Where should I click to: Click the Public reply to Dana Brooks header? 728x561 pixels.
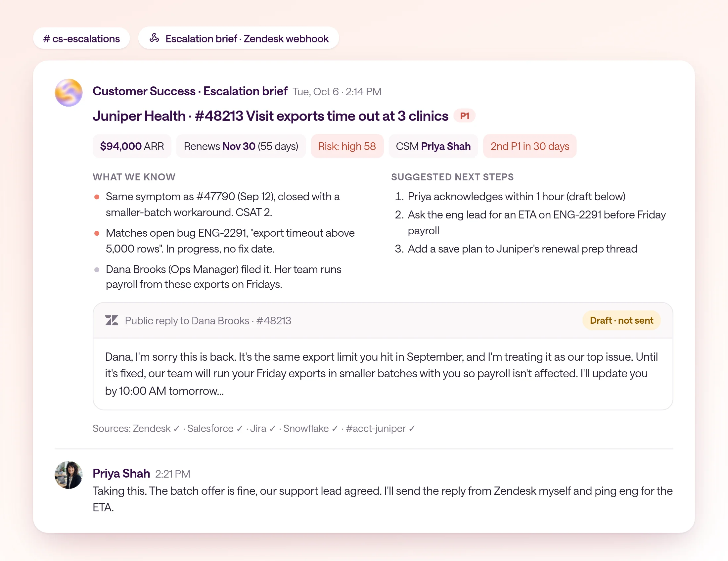[208, 321]
